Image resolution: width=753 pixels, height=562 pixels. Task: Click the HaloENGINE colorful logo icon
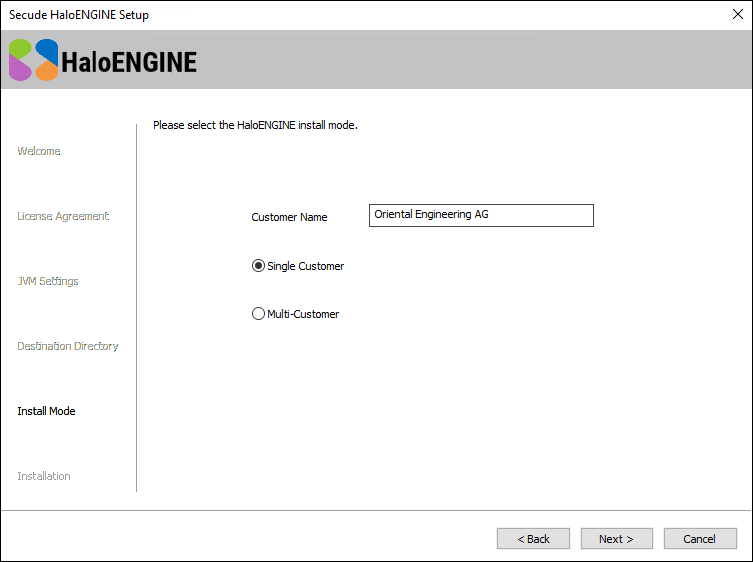pos(34,60)
